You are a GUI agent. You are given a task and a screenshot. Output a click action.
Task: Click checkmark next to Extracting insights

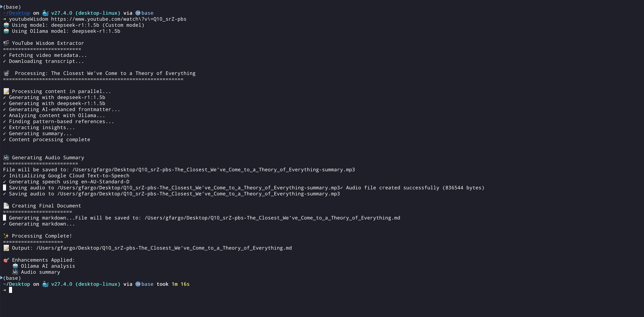(5, 128)
